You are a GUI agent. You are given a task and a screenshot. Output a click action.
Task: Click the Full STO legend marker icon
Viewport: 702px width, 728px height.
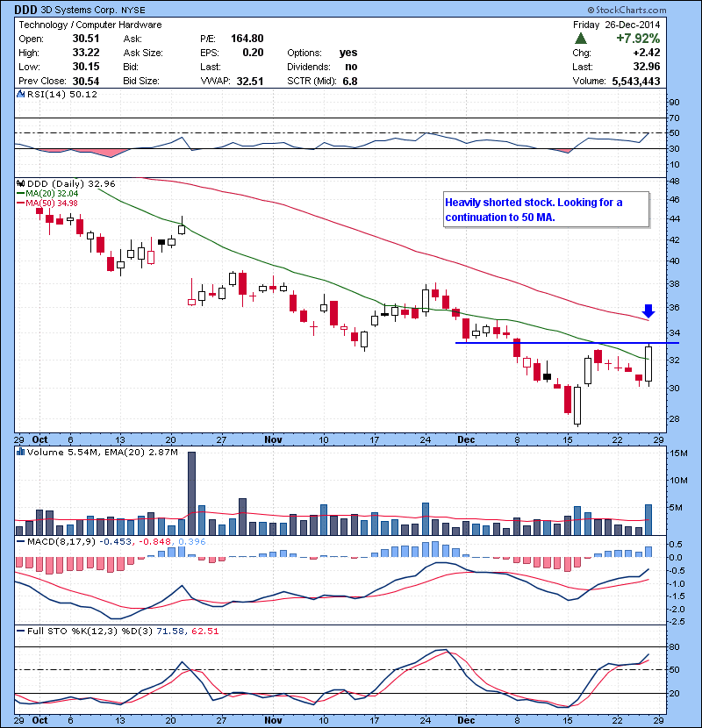point(21,632)
